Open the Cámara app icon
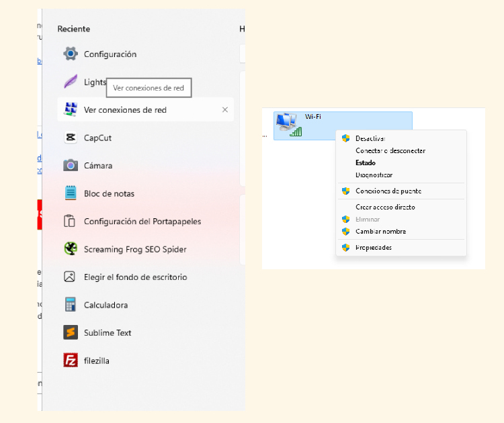 [71, 165]
